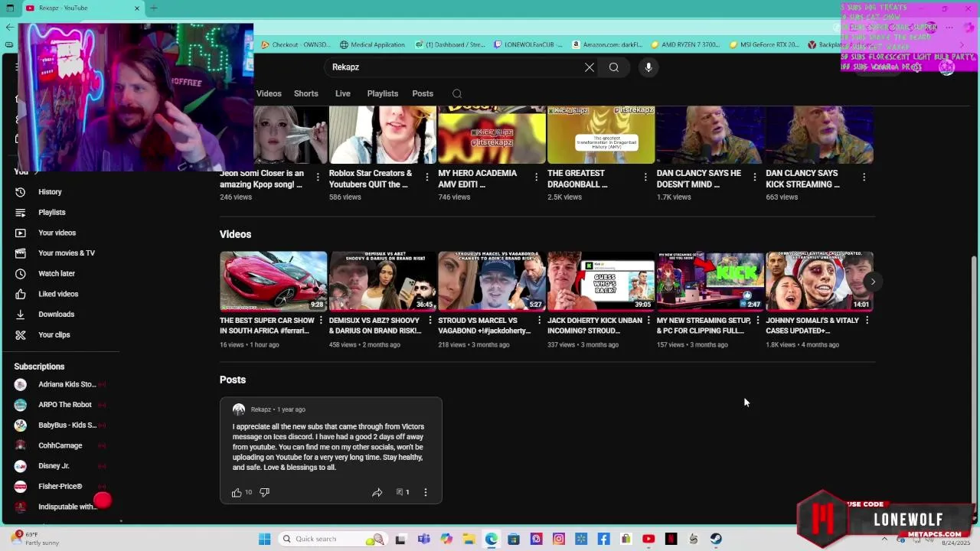Like the Rekapz post with thumbs up
The height and width of the screenshot is (551, 980).
(x=237, y=493)
